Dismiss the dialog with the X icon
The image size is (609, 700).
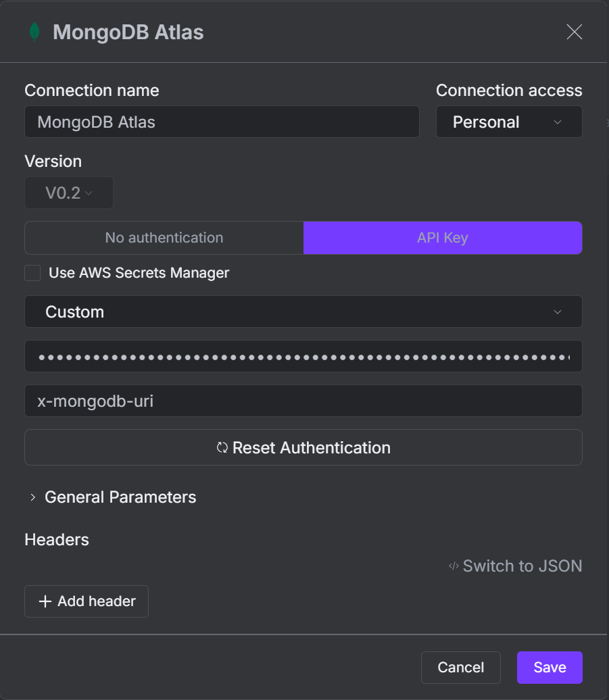click(x=574, y=31)
